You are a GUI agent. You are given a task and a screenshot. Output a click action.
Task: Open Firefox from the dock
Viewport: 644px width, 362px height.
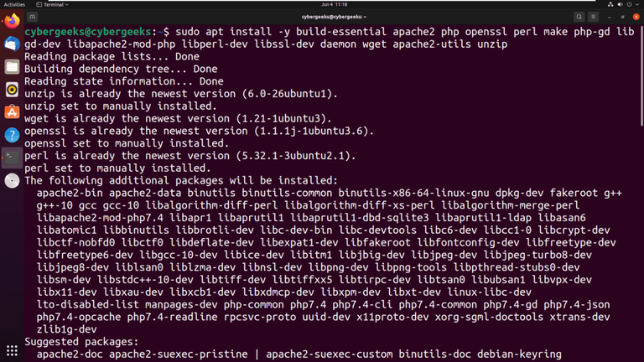click(x=12, y=21)
